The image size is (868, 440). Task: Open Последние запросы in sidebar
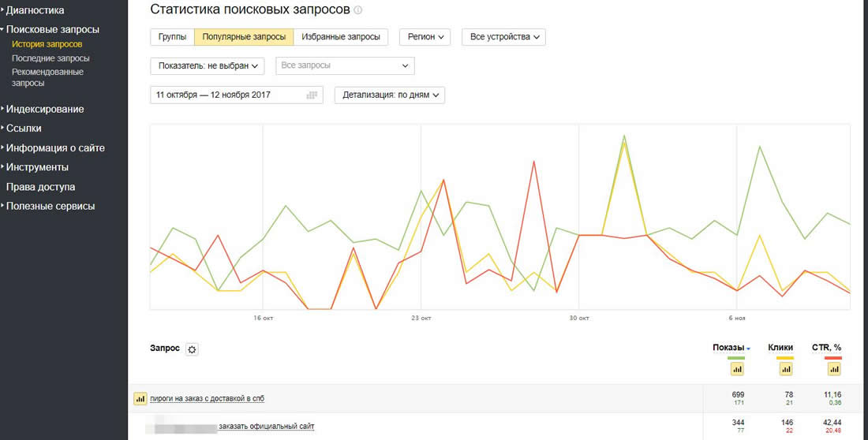tap(51, 58)
